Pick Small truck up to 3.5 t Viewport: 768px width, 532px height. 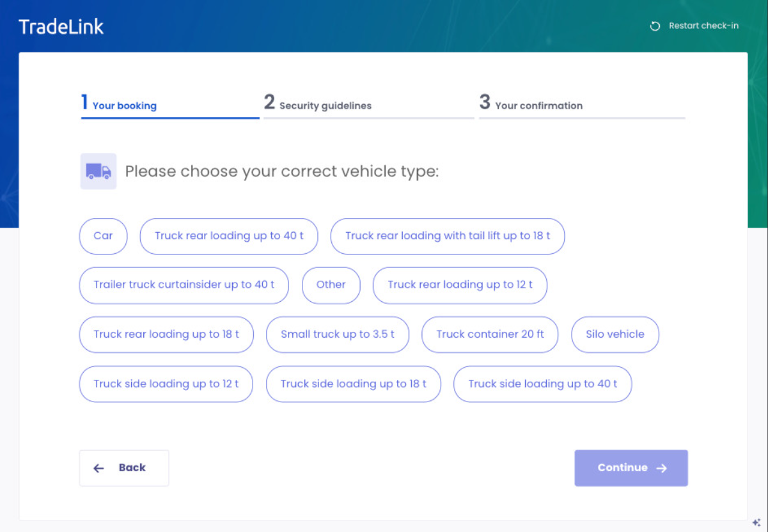(338, 334)
